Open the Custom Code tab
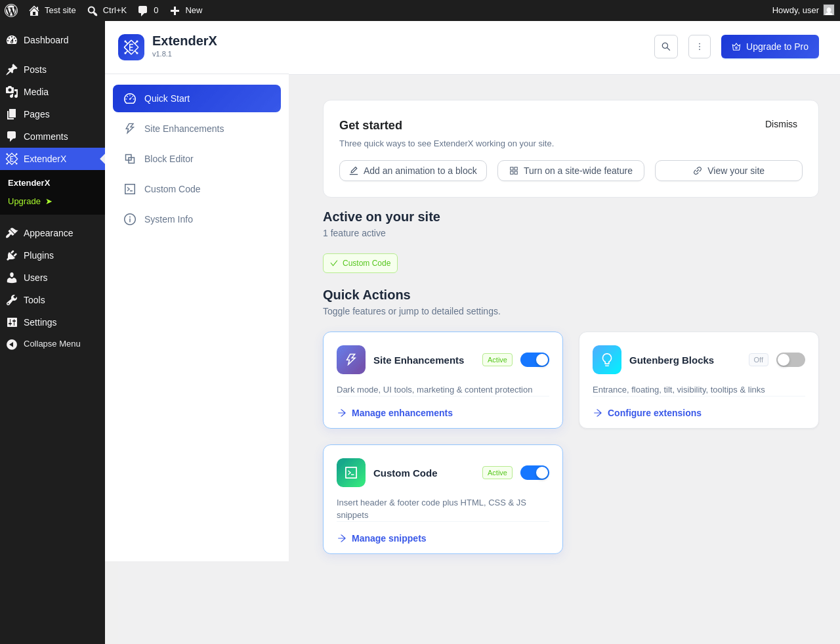This screenshot has width=840, height=644. (197, 189)
